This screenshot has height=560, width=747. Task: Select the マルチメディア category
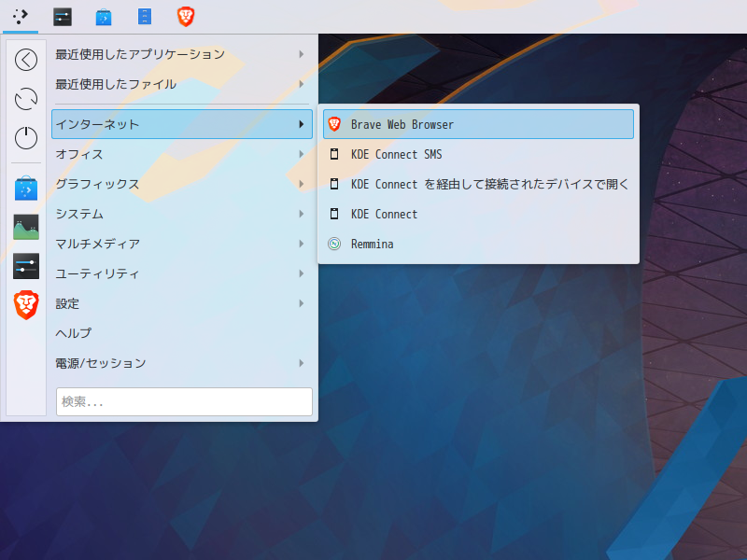pyautogui.click(x=181, y=244)
